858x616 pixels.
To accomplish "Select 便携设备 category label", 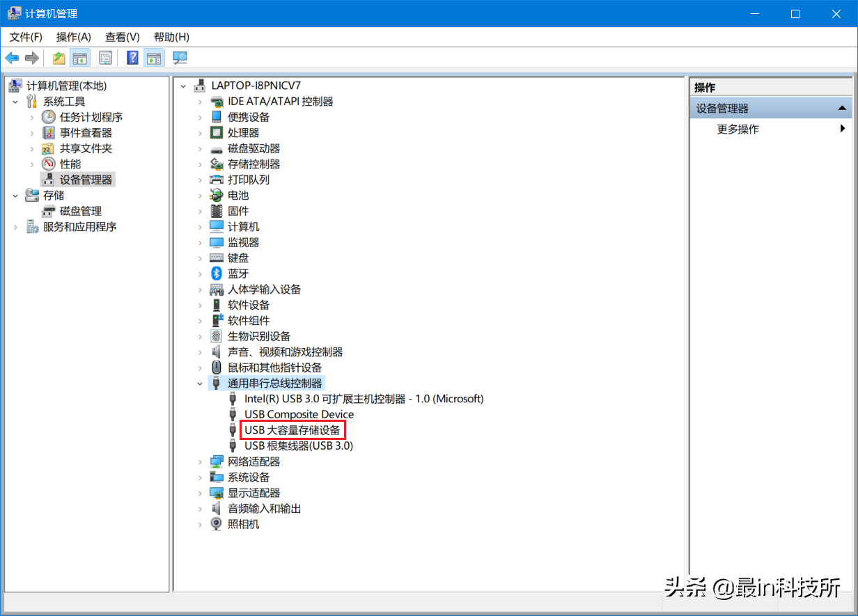I will (x=249, y=117).
